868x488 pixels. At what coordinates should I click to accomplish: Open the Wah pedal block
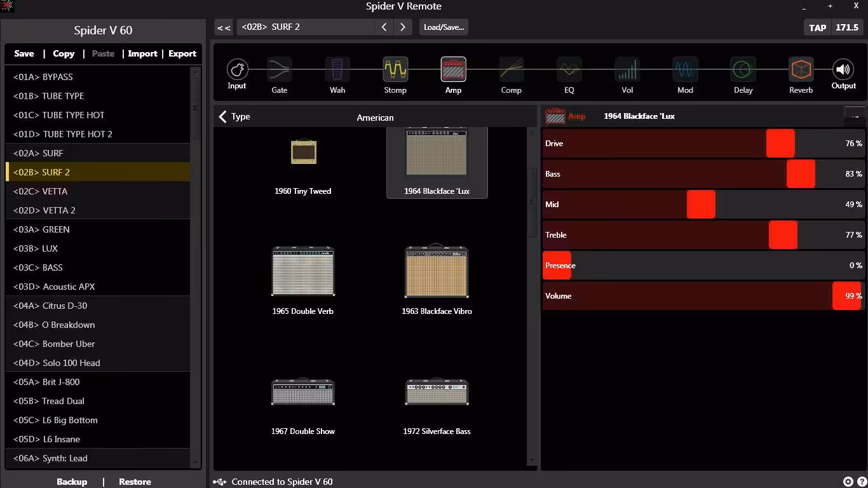point(337,69)
